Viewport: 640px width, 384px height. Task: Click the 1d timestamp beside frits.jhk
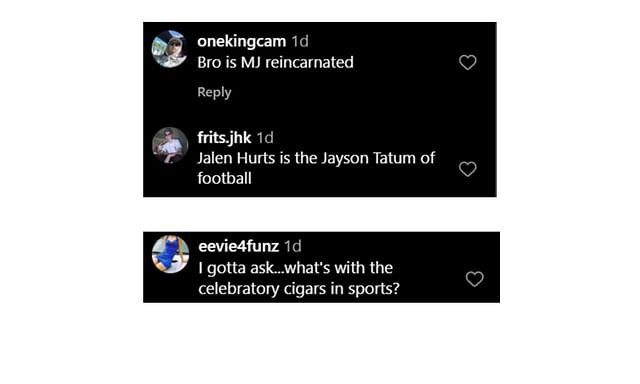coord(265,138)
